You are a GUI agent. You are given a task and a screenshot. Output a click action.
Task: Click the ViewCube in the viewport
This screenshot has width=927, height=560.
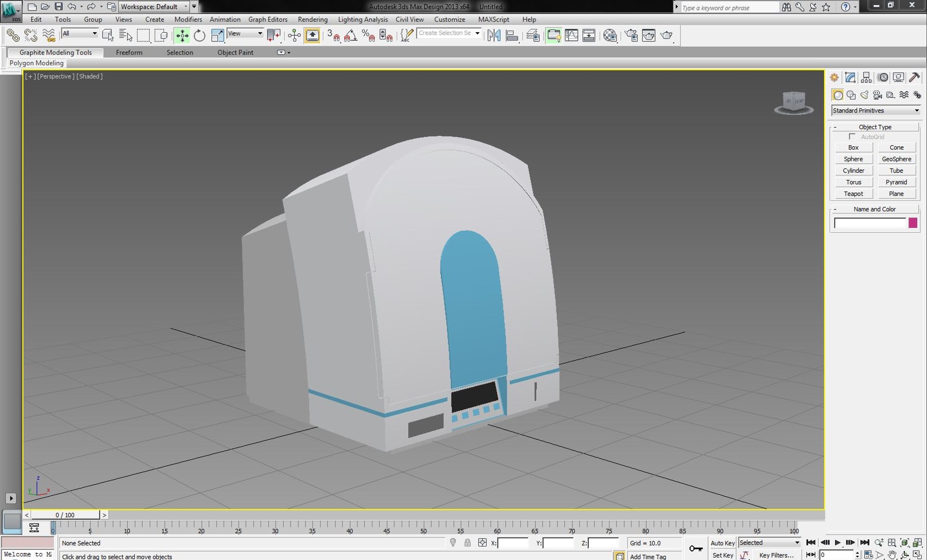coord(794,102)
